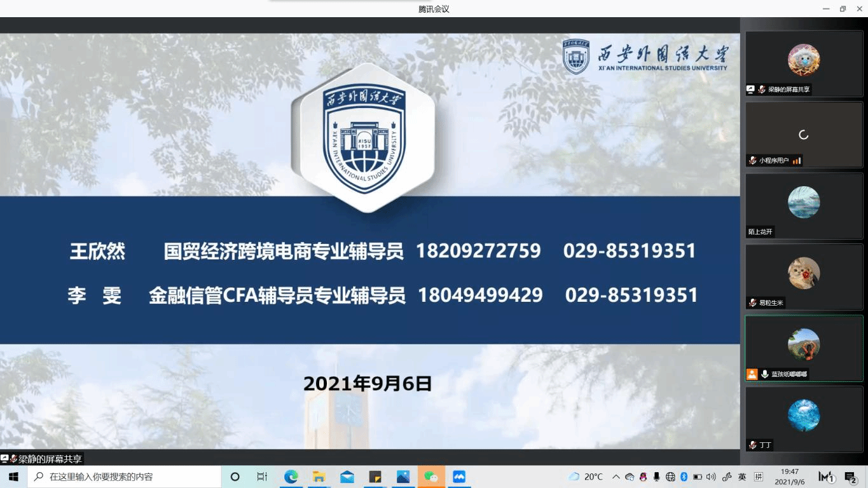Click the Windows Start button
Screen dimensions: 868x488
click(13, 477)
